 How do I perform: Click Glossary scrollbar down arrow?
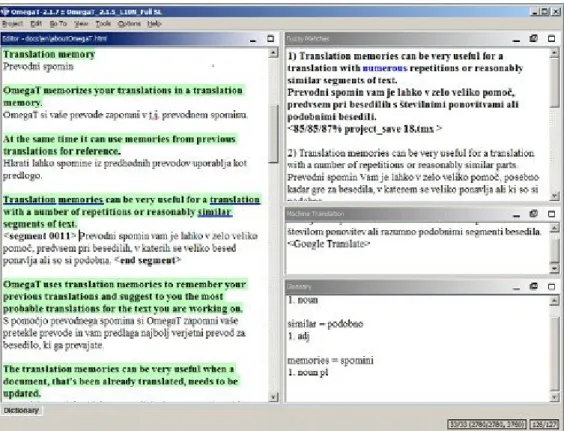coord(554,397)
